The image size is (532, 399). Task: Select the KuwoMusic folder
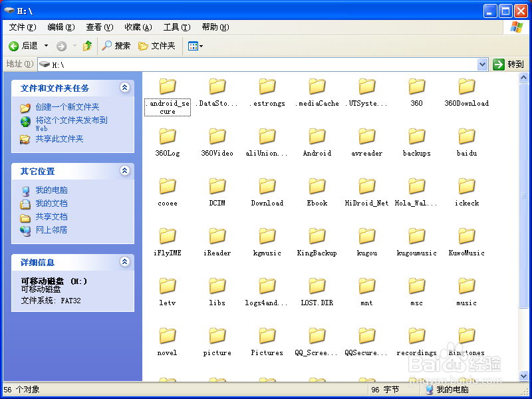pyautogui.click(x=467, y=242)
